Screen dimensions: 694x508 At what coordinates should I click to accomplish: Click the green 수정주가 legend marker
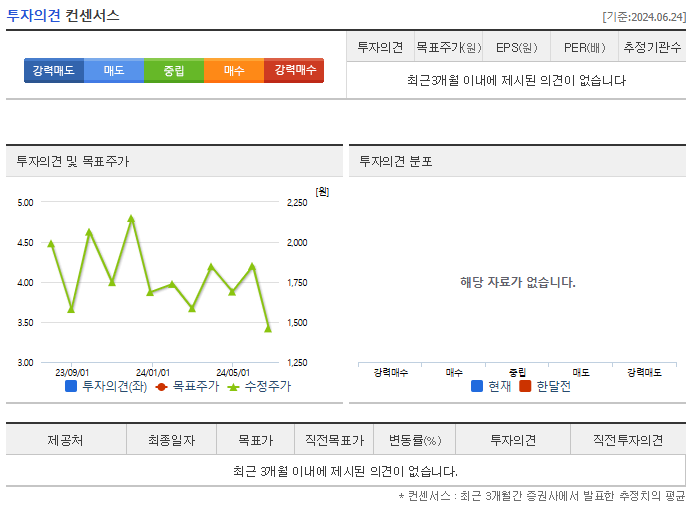233,387
